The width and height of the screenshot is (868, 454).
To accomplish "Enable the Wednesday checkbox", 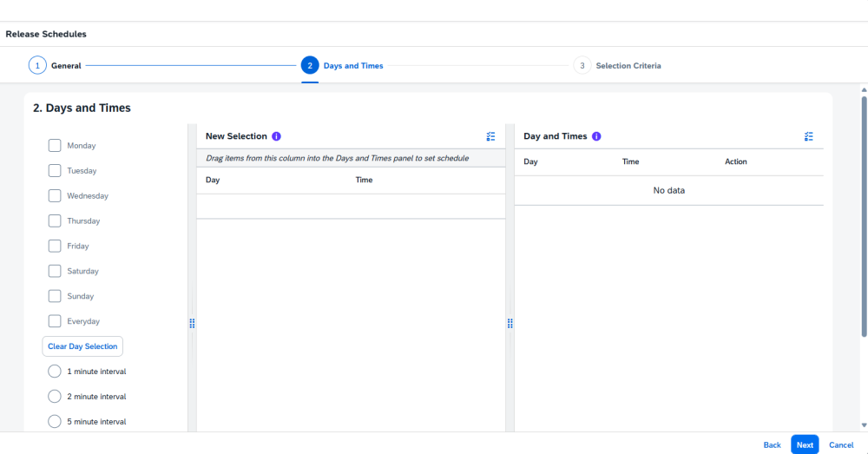I will pos(55,196).
